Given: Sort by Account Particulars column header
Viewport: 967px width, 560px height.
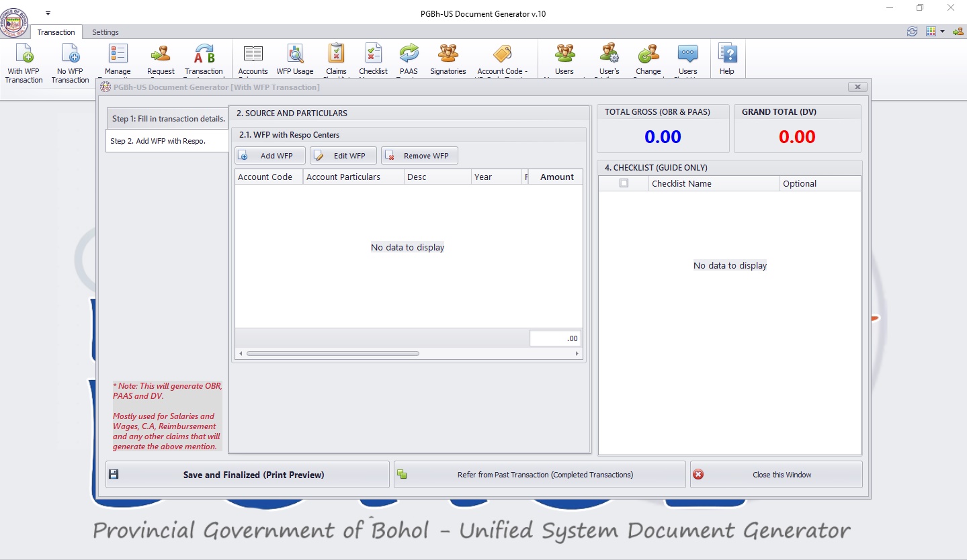Looking at the screenshot, I should pyautogui.click(x=353, y=177).
